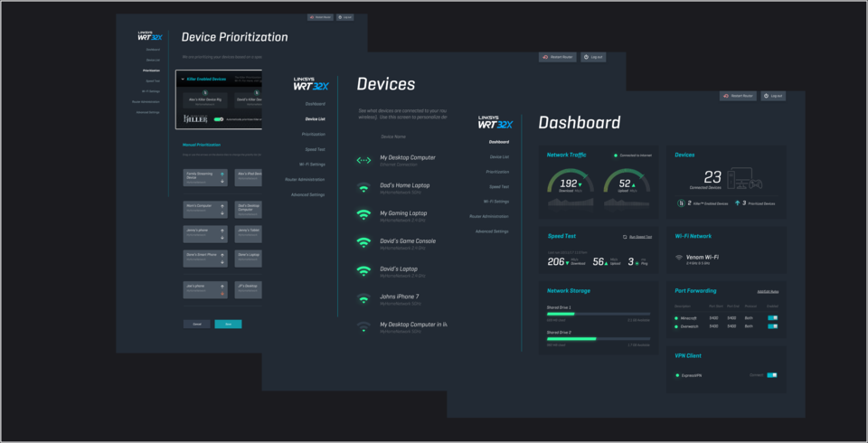Toggle the Killer automatic prioritization switch
The height and width of the screenshot is (443, 868).
218,118
